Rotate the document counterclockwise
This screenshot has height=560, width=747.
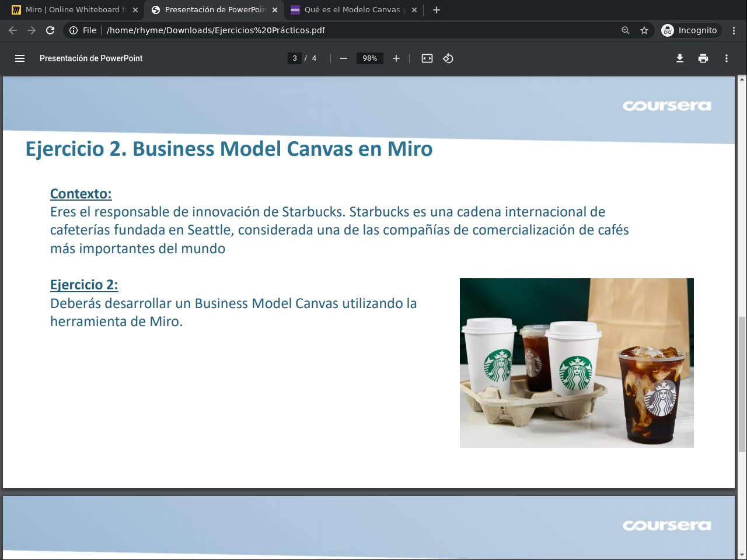pyautogui.click(x=448, y=58)
